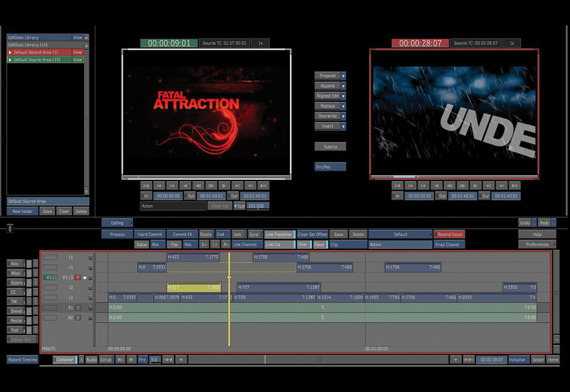The image size is (570, 392).
Task: Click the A1 track lock square
Action: click(90, 308)
